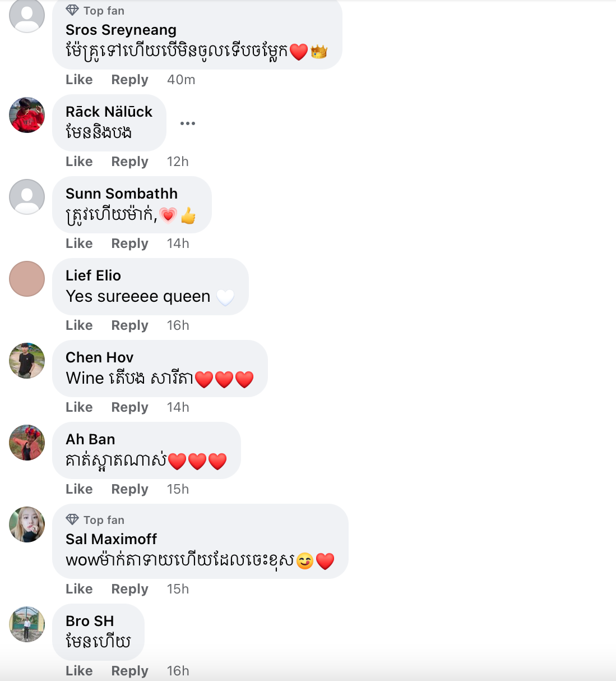This screenshot has width=616, height=681.
Task: Click the Top fan diamond badge above Sros Sreyneang
Action: pyautogui.click(x=95, y=11)
